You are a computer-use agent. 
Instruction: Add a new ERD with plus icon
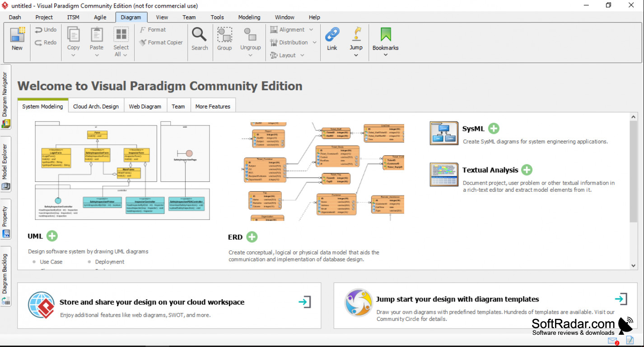tap(252, 236)
